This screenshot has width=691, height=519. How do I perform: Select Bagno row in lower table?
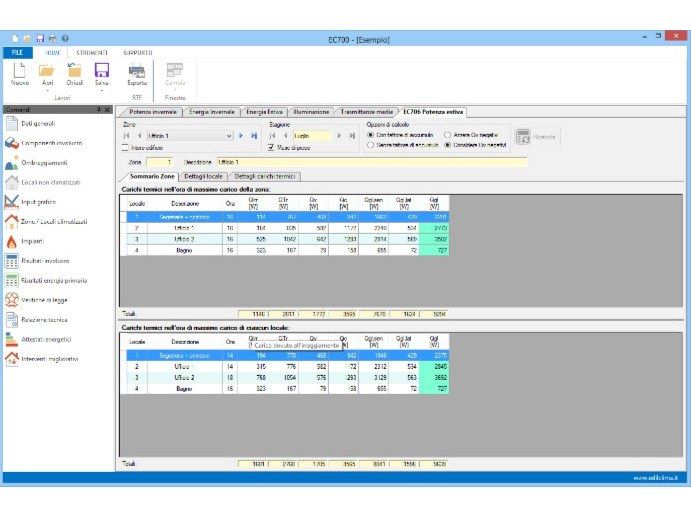285,389
